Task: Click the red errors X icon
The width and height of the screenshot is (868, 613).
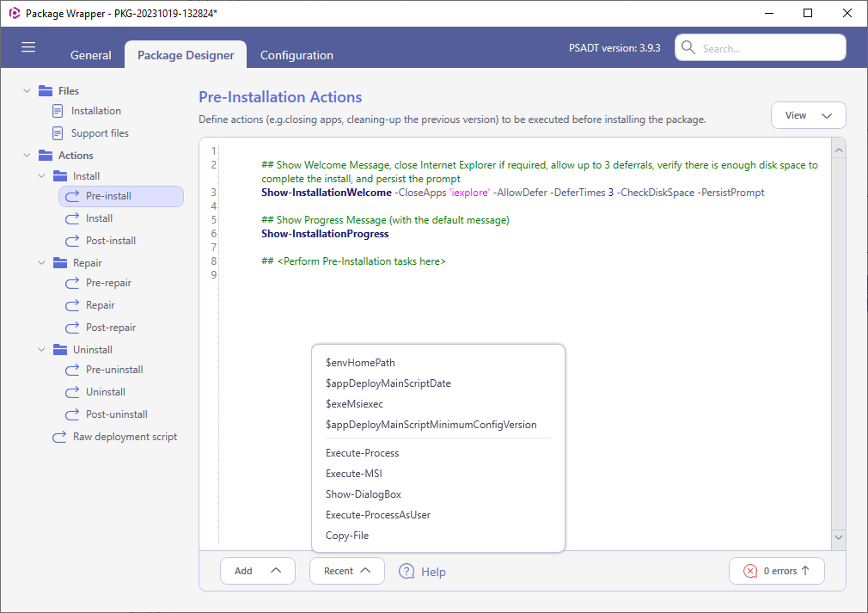Action: (x=750, y=571)
